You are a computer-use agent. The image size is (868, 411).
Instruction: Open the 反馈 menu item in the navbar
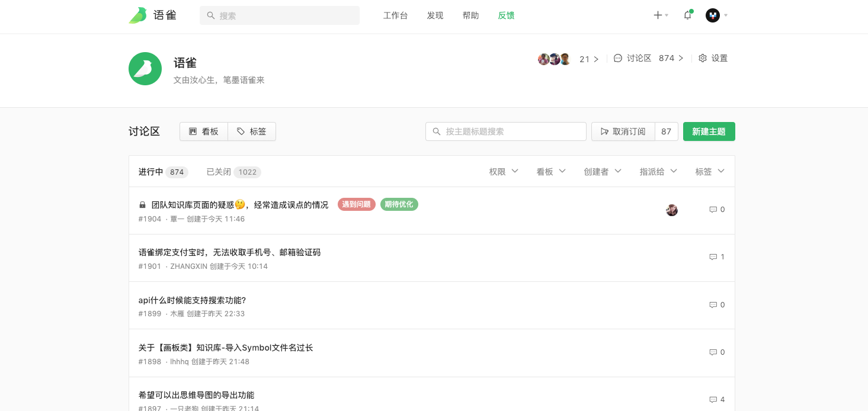(x=506, y=15)
